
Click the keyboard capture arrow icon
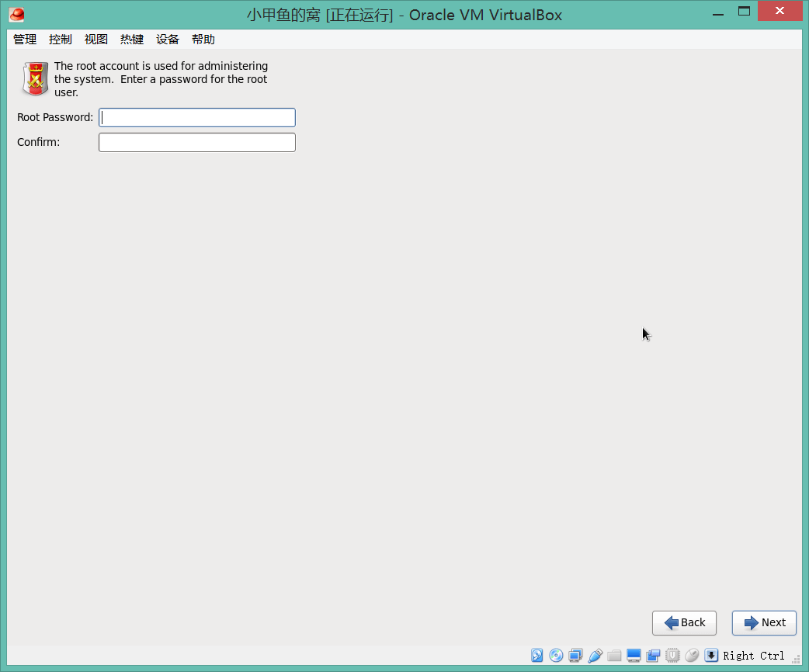point(711,656)
